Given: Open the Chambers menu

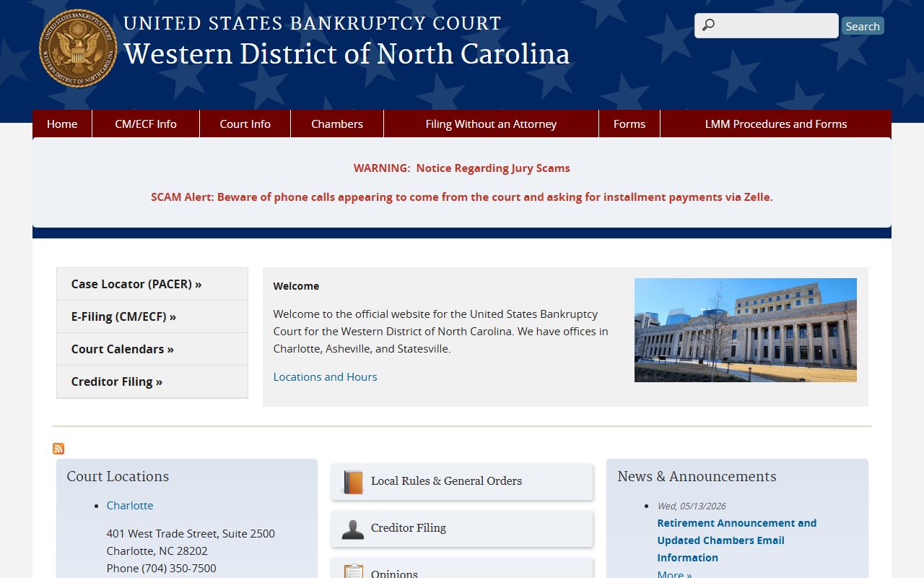Looking at the screenshot, I should click(337, 124).
